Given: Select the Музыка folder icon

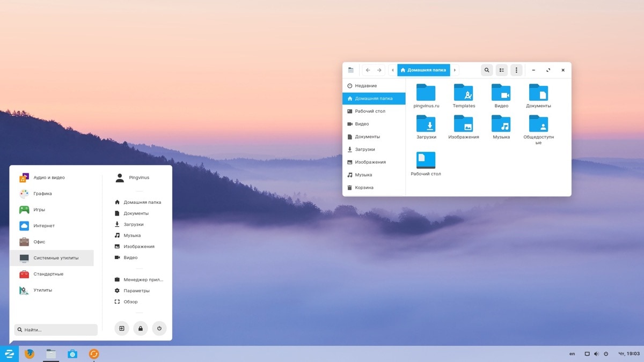Looking at the screenshot, I should (501, 124).
